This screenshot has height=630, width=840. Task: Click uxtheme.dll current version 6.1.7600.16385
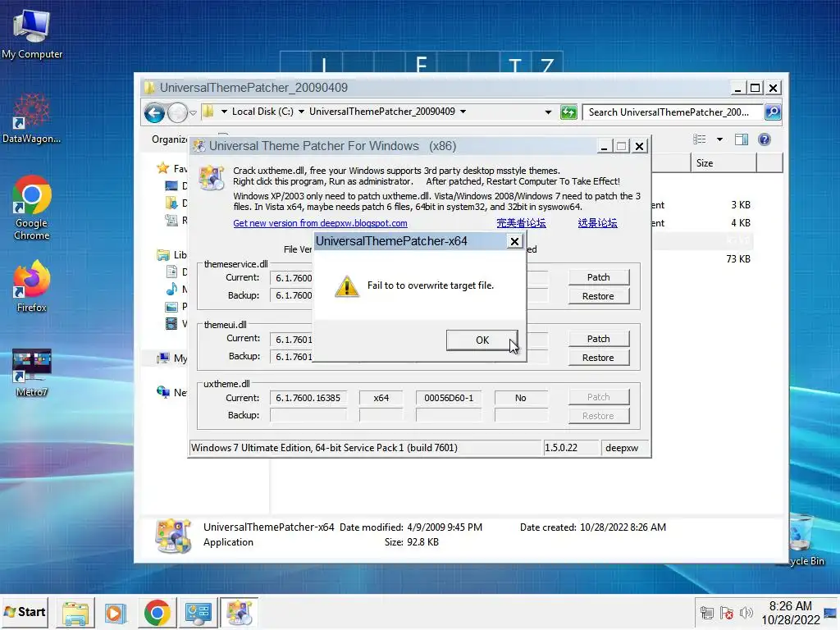click(x=308, y=398)
